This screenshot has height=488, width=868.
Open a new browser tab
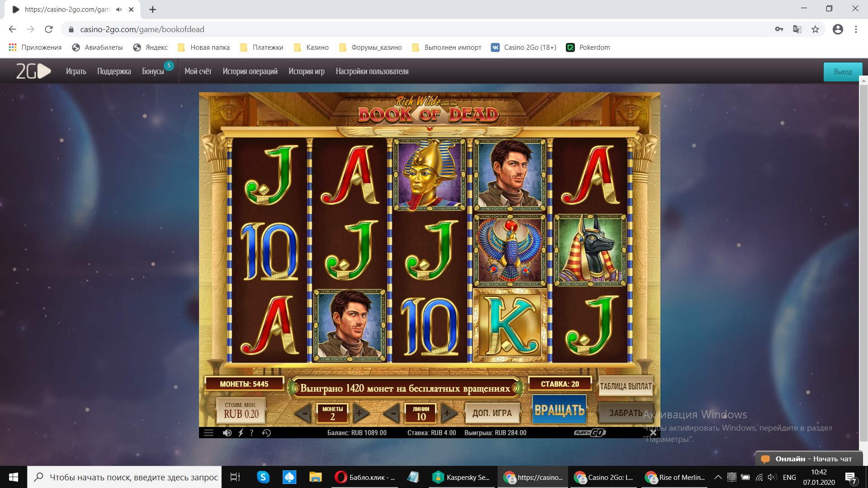(152, 9)
